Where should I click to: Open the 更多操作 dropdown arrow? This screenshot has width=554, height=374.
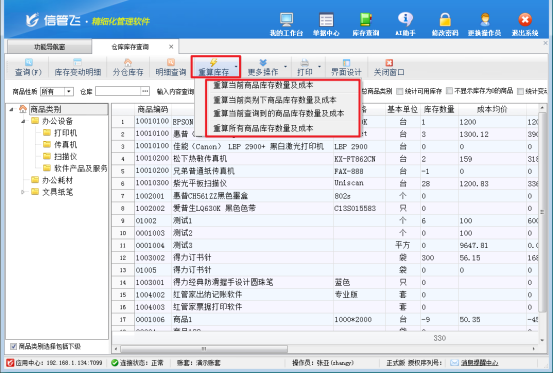tap(285, 67)
